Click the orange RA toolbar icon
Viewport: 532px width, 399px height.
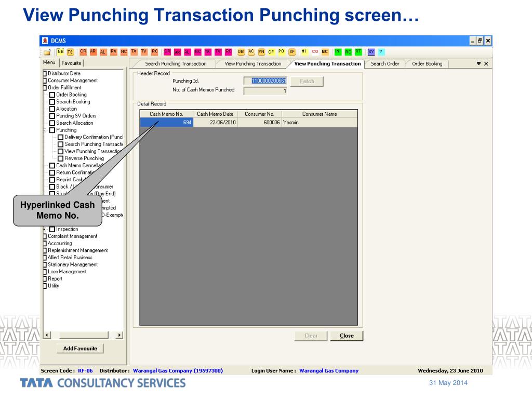pos(113,51)
